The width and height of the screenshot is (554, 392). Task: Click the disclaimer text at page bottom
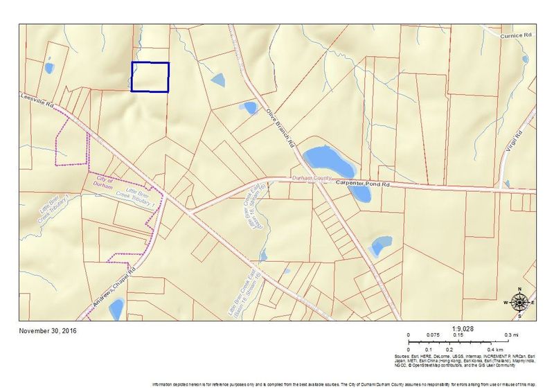click(344, 384)
